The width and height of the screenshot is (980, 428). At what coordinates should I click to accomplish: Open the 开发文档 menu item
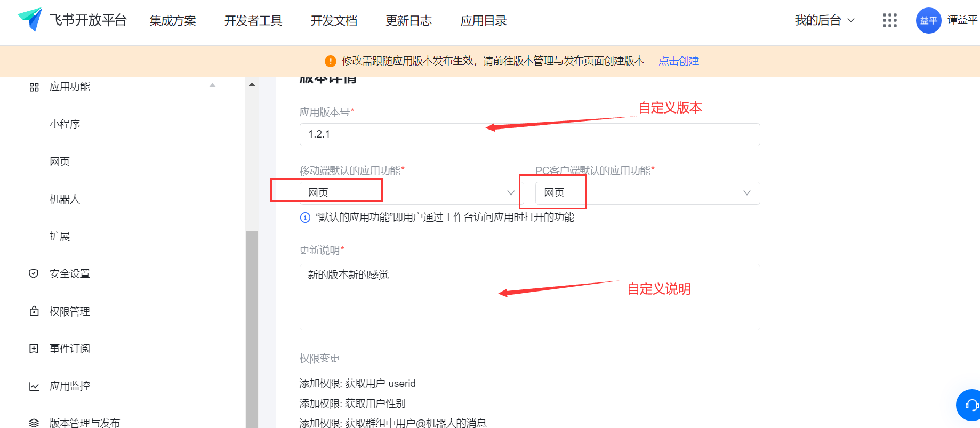[x=334, y=21]
